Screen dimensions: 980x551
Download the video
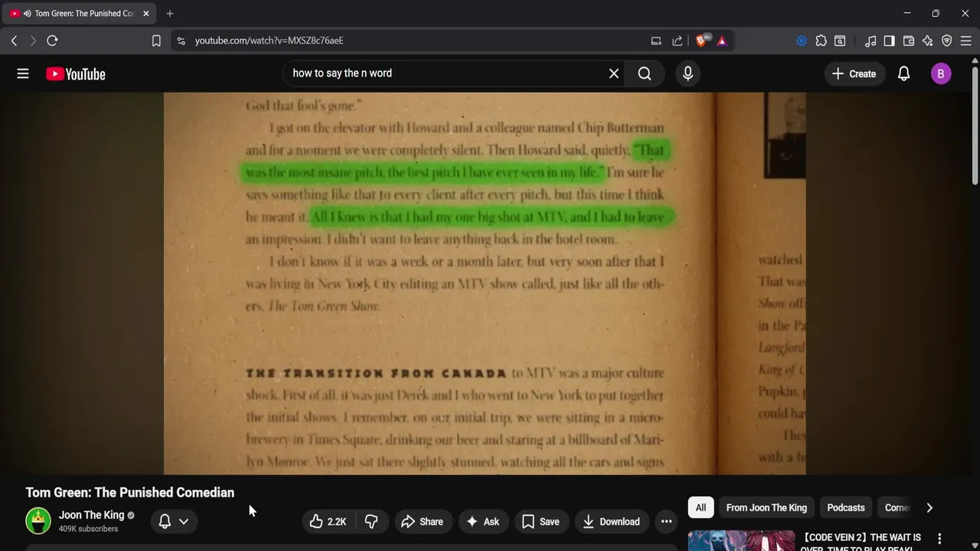coord(611,521)
